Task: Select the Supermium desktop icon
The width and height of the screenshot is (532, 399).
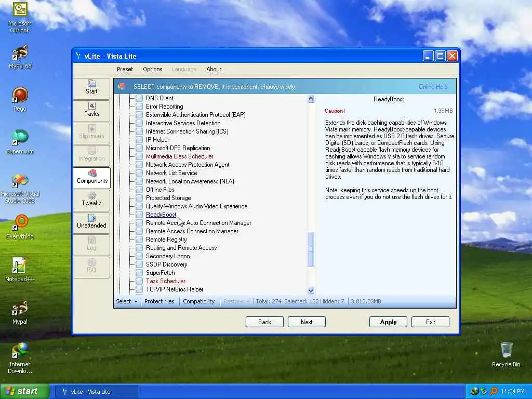Action: [x=20, y=142]
